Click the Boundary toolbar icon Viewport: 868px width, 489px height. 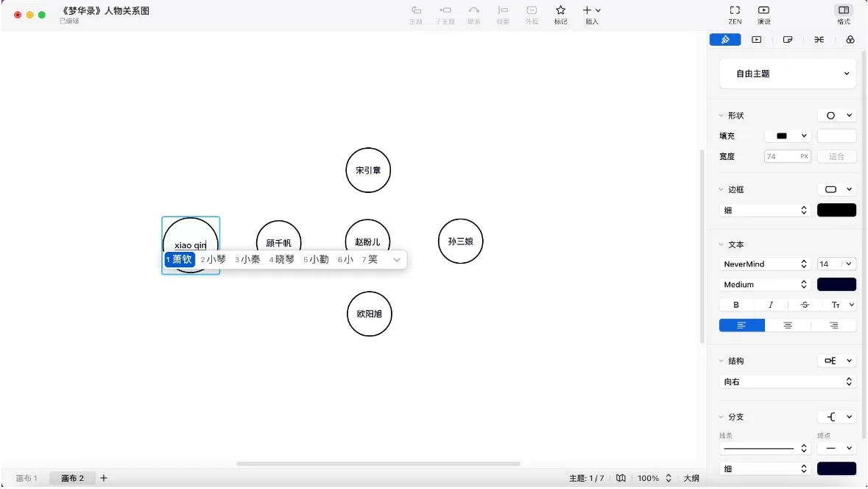pos(532,10)
